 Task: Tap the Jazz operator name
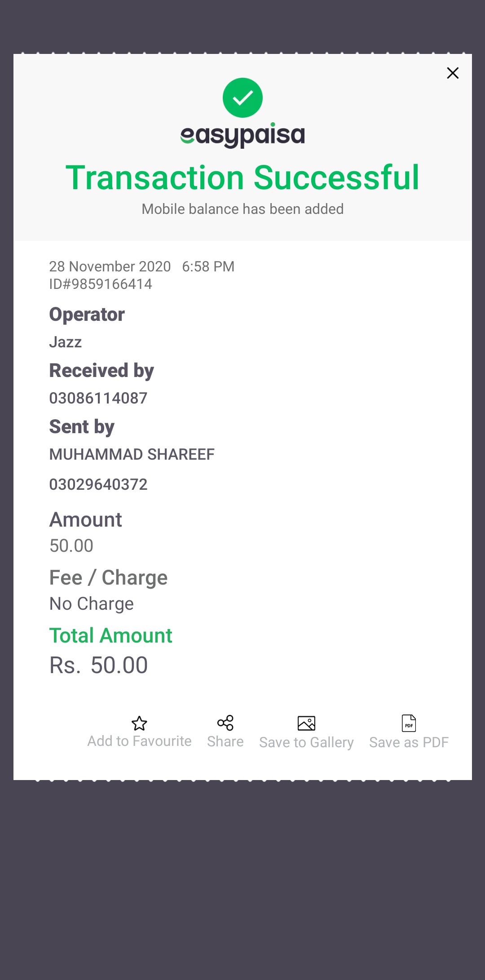pos(66,342)
